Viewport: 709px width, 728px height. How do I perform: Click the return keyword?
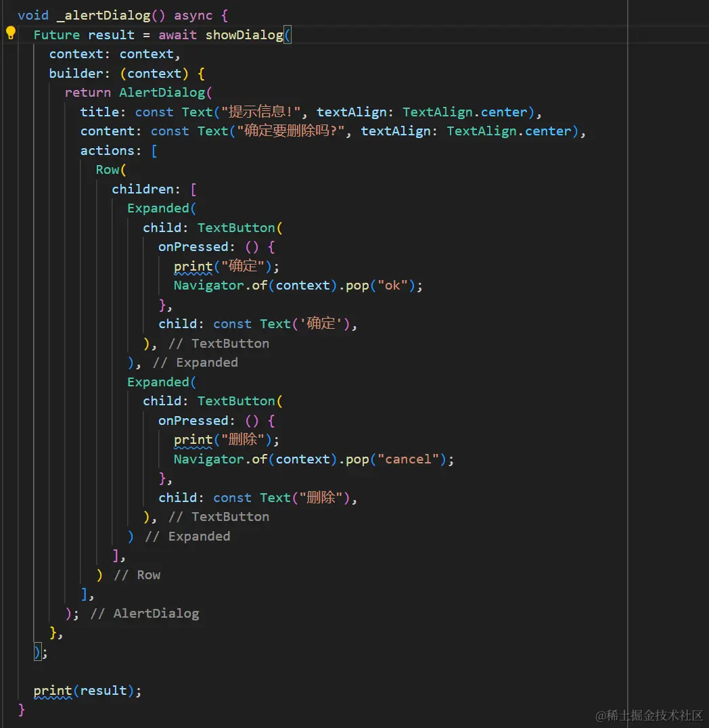click(x=88, y=93)
